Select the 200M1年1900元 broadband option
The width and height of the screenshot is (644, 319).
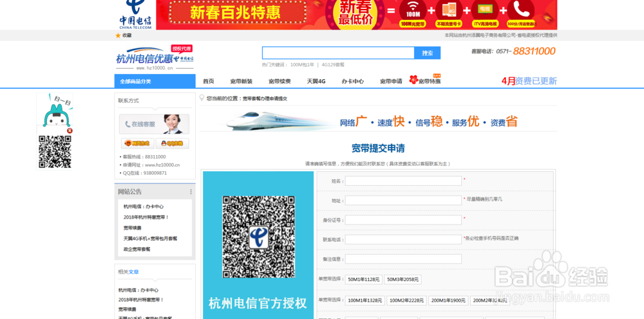point(448,300)
